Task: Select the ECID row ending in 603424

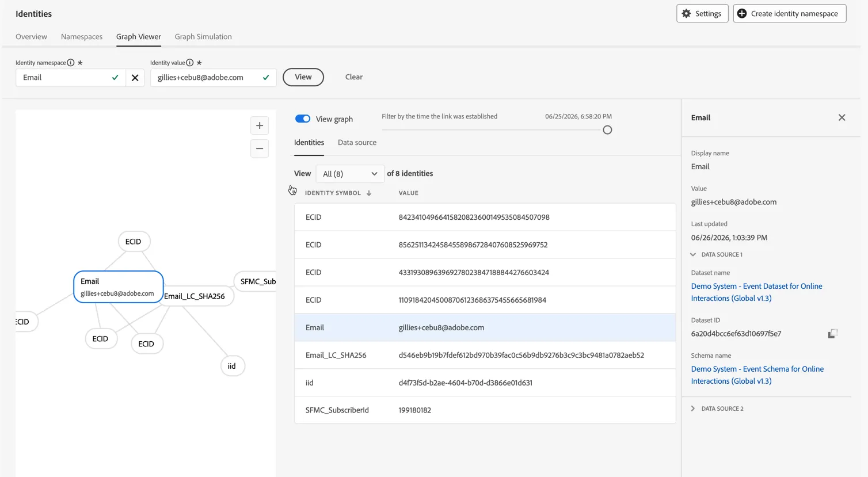Action: (485, 272)
